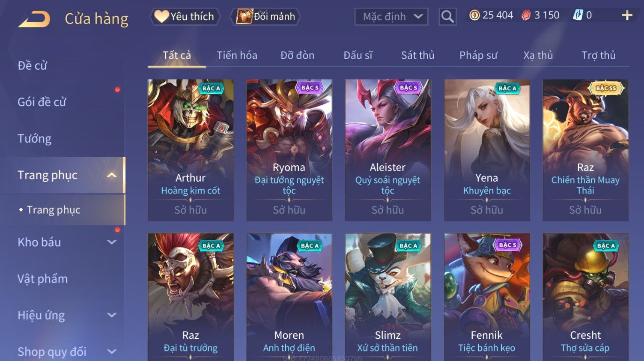Viewport: 644px width, 361px height.
Task: Open the search magnifier icon
Action: 447,17
